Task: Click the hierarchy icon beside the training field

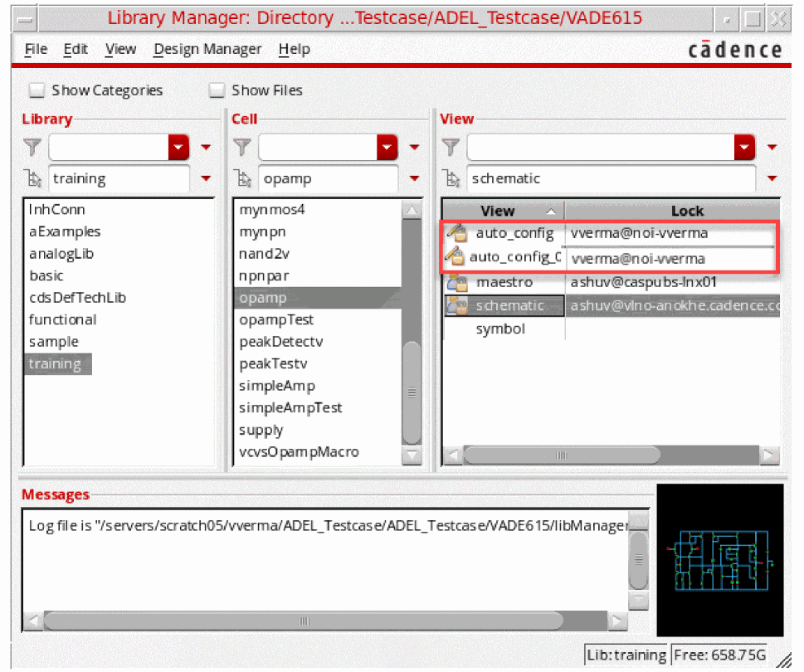Action: click(33, 178)
